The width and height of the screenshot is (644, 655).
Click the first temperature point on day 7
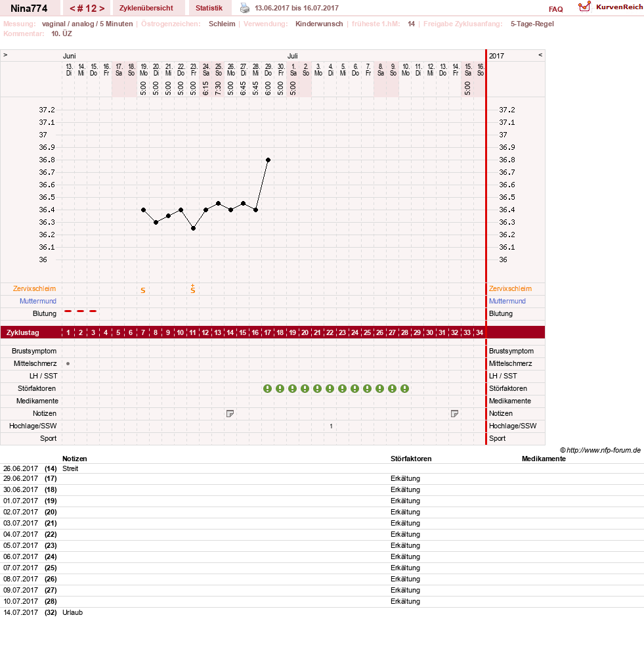tap(143, 210)
